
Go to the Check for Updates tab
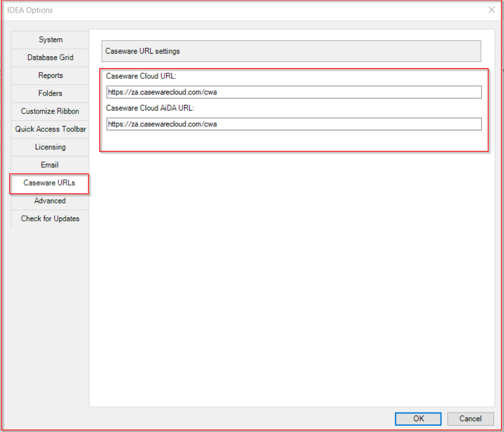[50, 219]
